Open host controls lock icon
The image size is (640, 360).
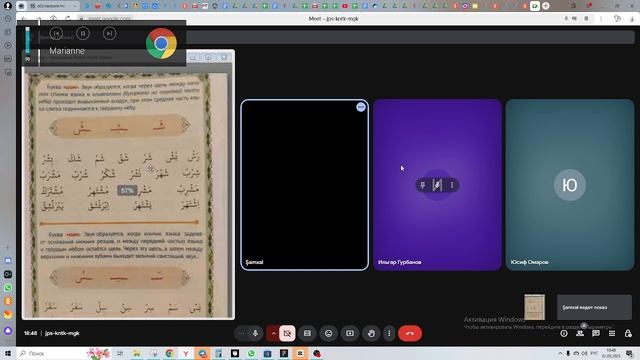coord(628,333)
